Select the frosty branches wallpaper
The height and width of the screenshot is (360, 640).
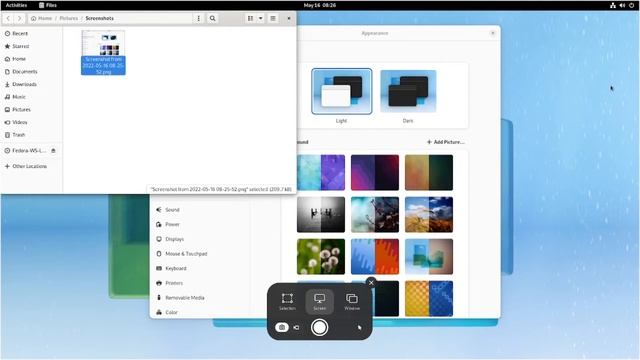pos(375,215)
